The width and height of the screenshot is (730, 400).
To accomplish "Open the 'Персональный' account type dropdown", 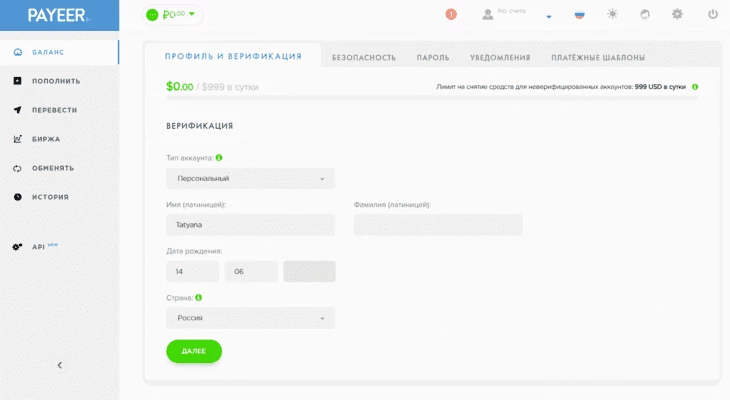I will [250, 179].
